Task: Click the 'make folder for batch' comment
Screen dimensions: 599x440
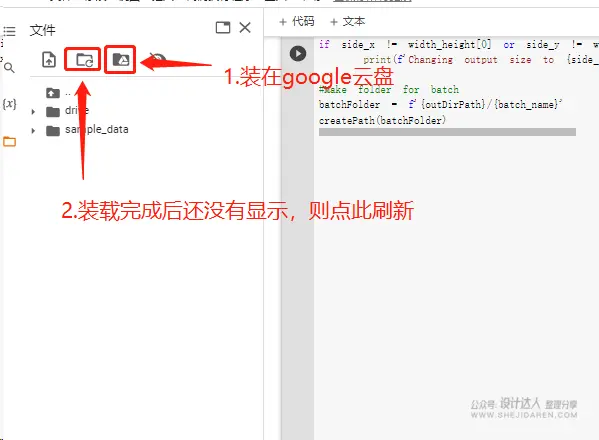Action: [389, 90]
